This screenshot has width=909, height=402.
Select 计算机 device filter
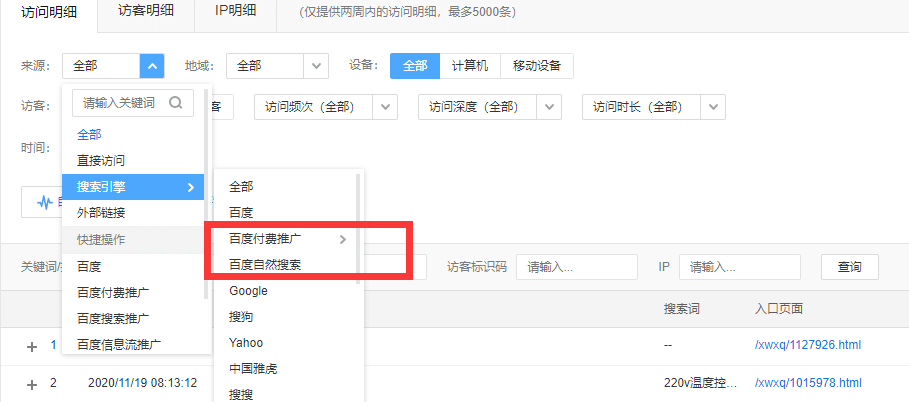click(470, 66)
